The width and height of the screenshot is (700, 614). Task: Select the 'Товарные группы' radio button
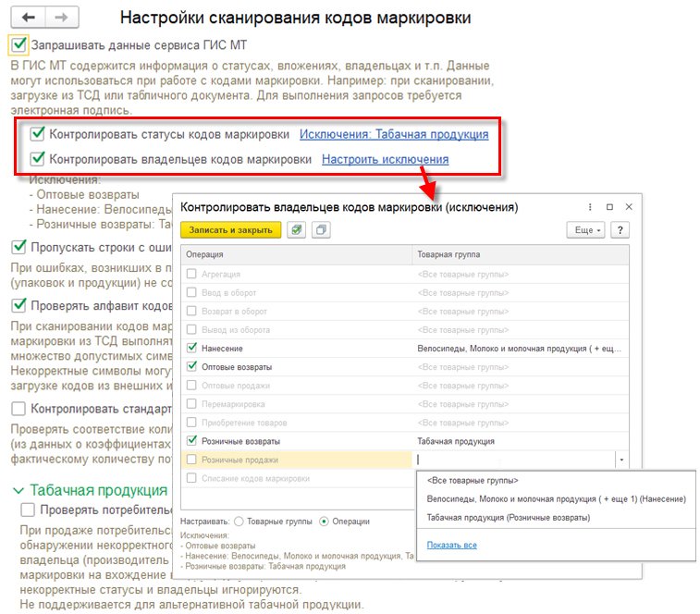[239, 522]
